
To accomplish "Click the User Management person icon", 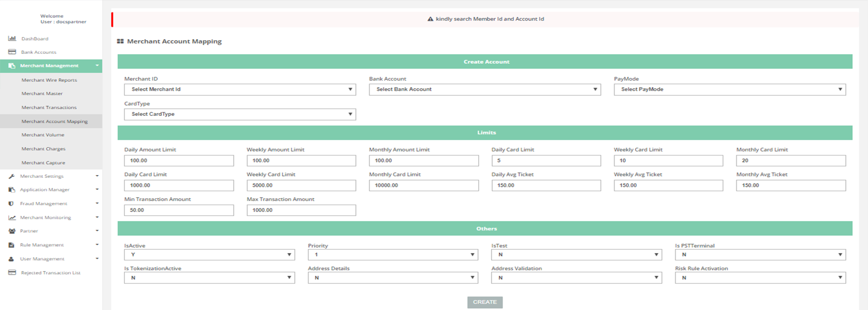I will point(11,259).
